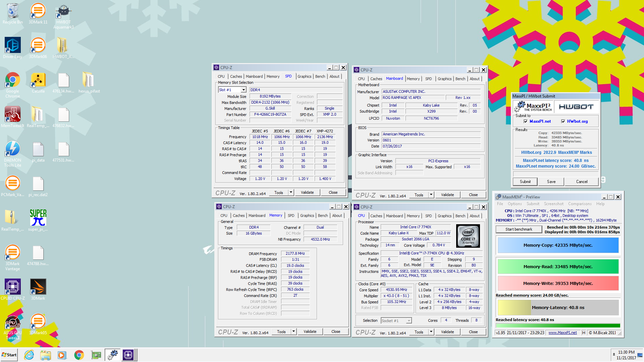The height and width of the screenshot is (362, 644).
Task: Open the 3DMark desktop shortcut
Action: point(38,289)
